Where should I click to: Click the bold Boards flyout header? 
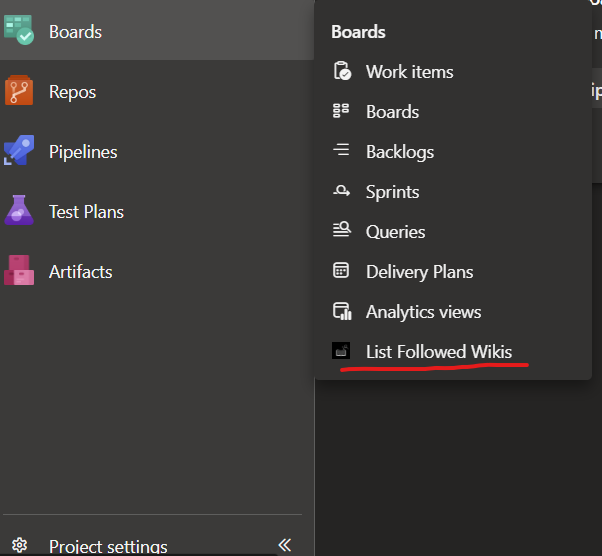358,32
